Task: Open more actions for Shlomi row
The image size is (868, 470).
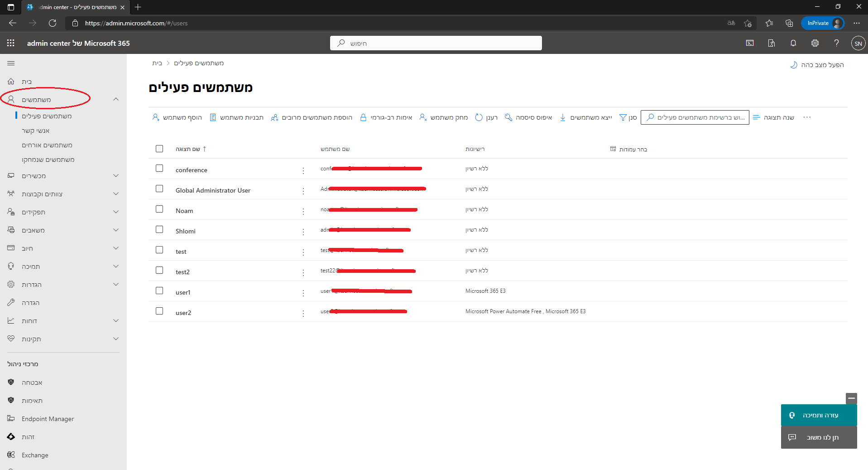Action: tap(303, 232)
